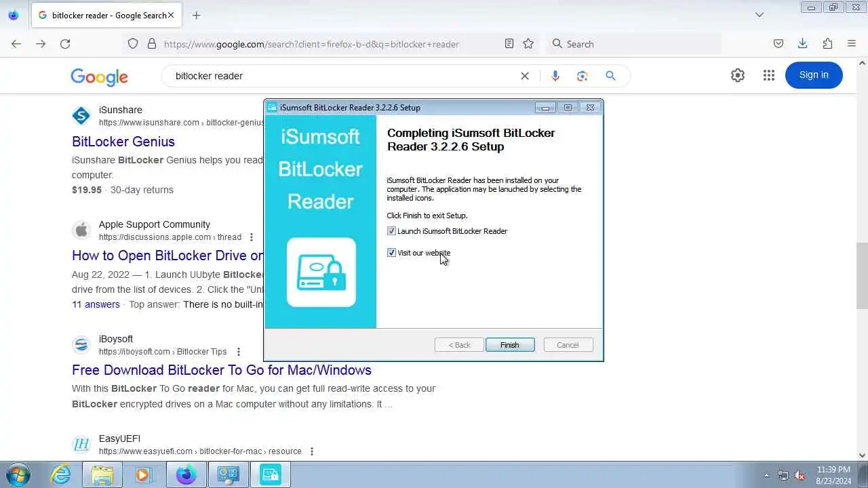Close the bitlocker reader Google Search tab

171,15
